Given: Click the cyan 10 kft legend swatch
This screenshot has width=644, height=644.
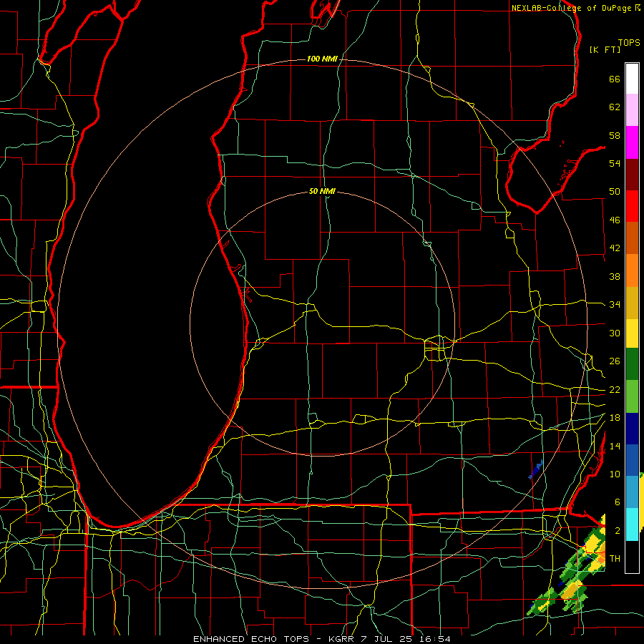Looking at the screenshot, I should pyautogui.click(x=632, y=525).
